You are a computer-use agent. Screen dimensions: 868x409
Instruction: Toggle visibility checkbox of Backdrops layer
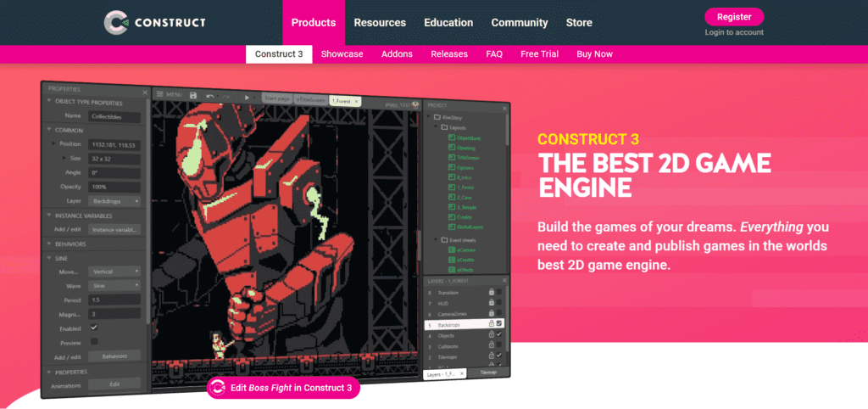point(498,323)
